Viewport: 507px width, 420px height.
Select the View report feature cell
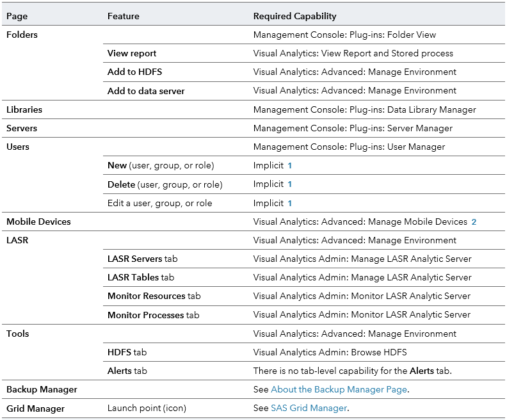132,54
